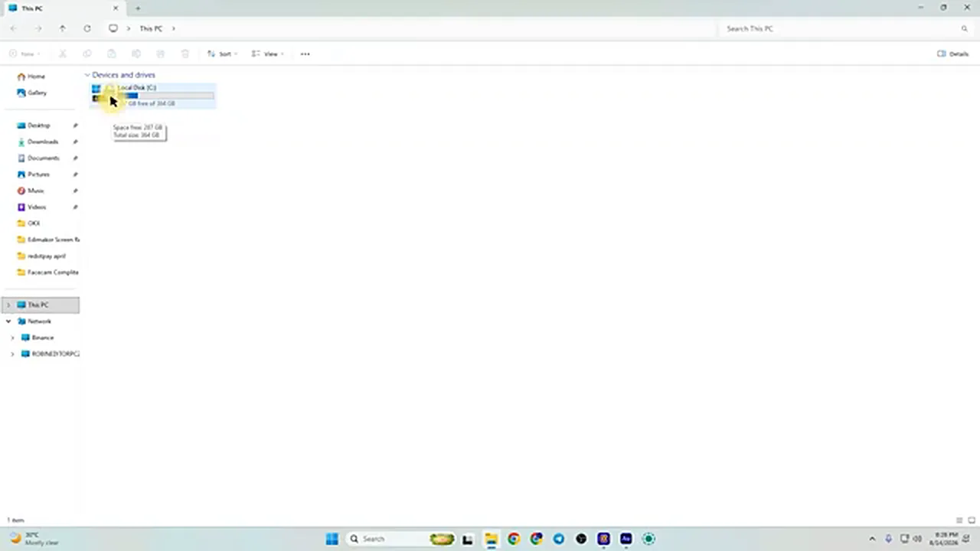Screen dimensions: 980x551
Task: Open Telegram from taskbar
Action: point(558,539)
